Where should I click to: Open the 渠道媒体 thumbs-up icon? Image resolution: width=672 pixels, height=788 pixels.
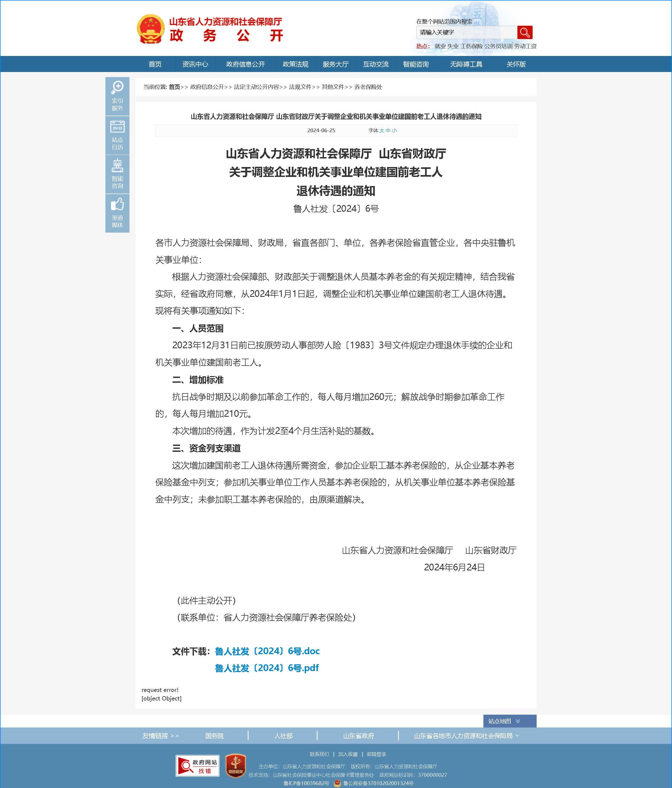point(117,213)
